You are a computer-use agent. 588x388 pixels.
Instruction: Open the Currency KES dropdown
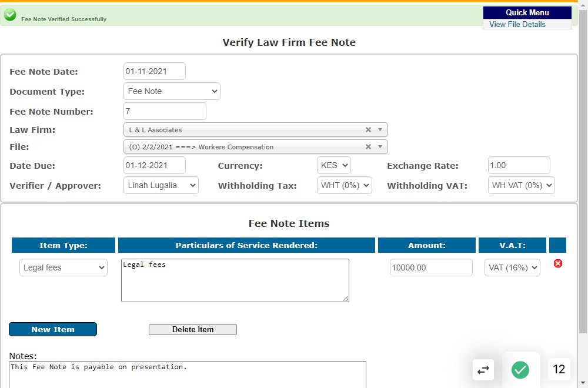[334, 165]
